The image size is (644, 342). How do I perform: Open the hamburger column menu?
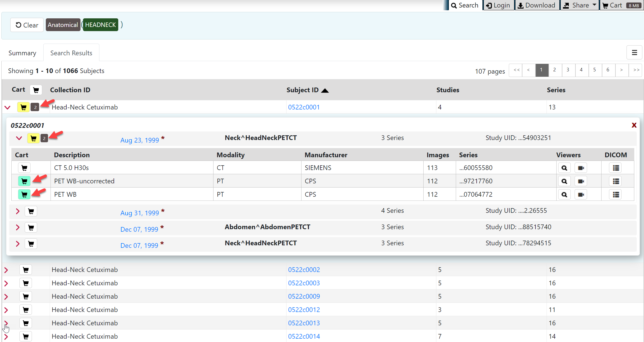click(634, 53)
